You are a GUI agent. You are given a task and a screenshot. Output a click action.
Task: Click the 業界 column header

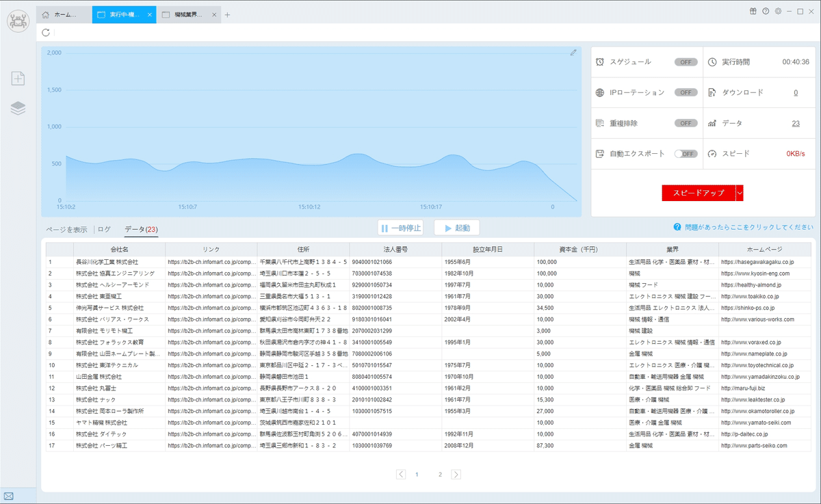pyautogui.click(x=673, y=249)
